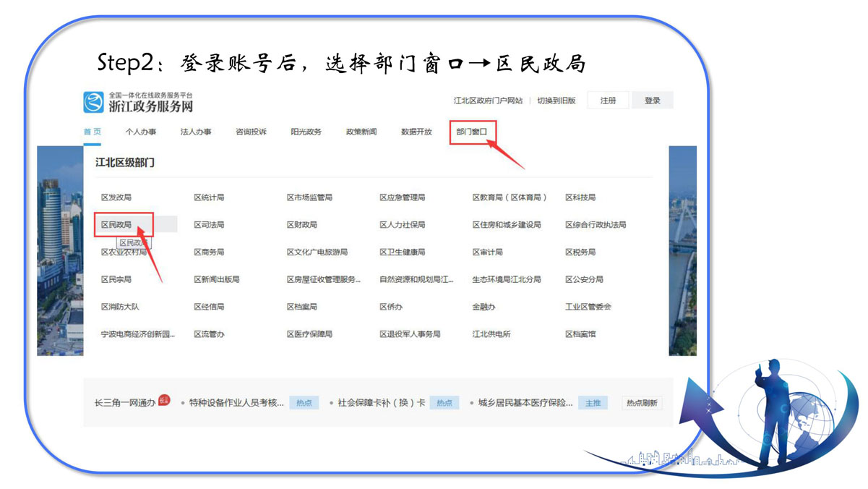
Task: Select 区教育局（区体育局）link
Action: point(510,197)
